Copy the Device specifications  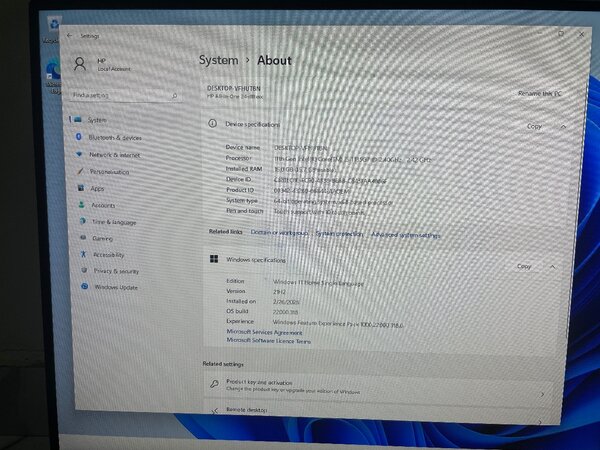coord(534,126)
